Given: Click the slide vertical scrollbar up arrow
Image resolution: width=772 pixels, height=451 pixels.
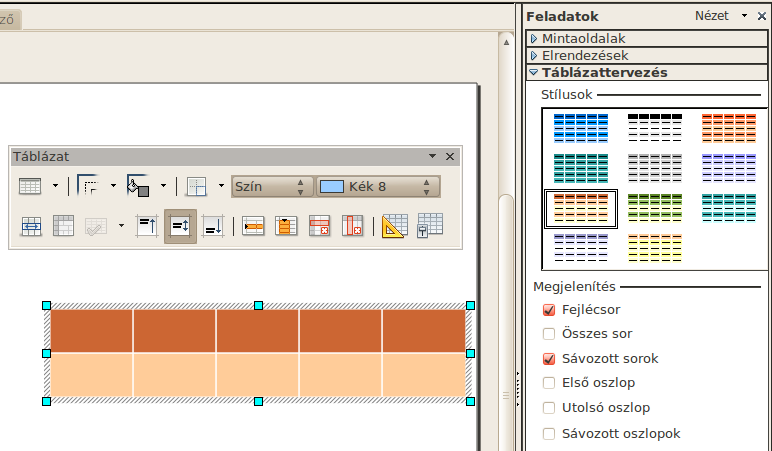Looking at the screenshot, I should [x=506, y=42].
